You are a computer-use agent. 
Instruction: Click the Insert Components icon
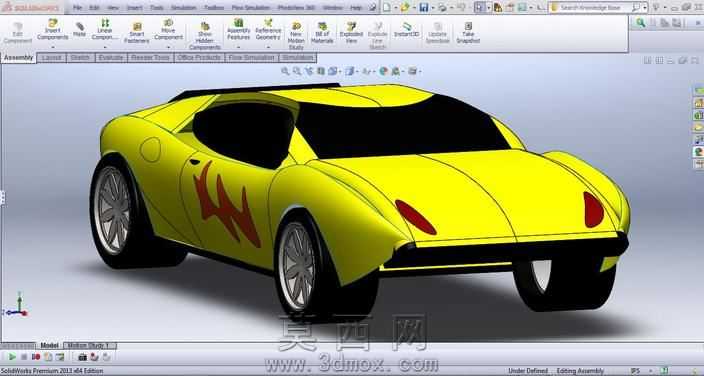click(x=53, y=23)
